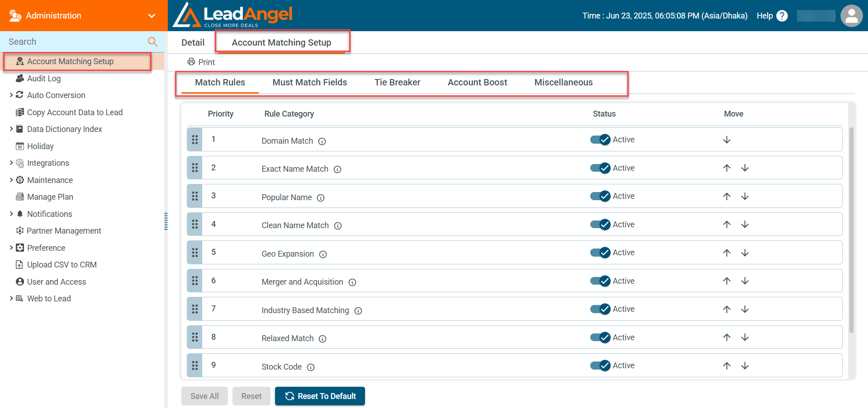Viewport: 868px width, 408px height.
Task: Click the Print icon
Action: (x=191, y=62)
